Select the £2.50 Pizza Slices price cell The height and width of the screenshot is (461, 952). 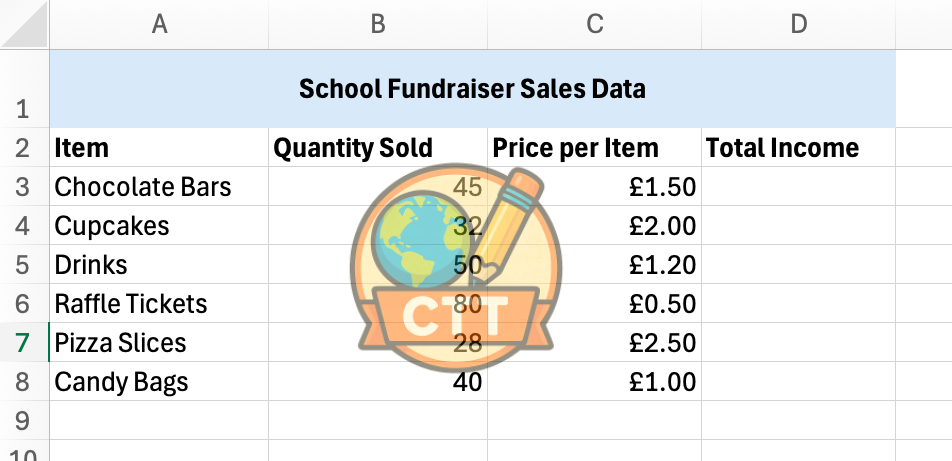point(595,343)
